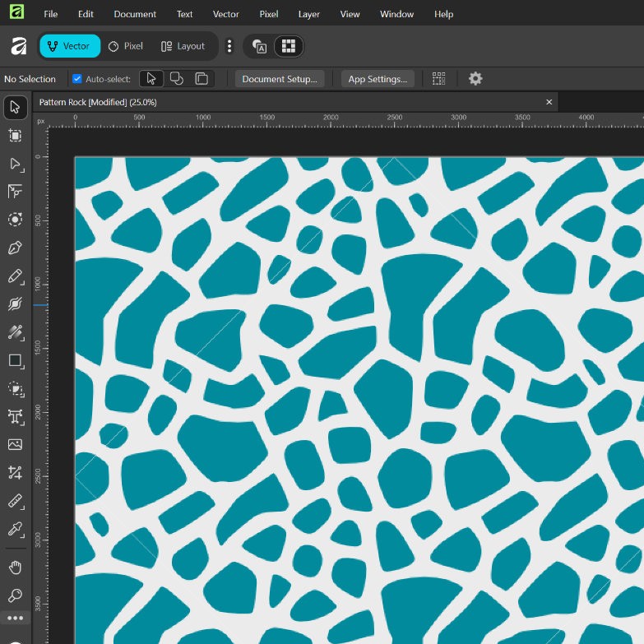Click the Document Setup button
644x644 pixels.
pos(280,79)
